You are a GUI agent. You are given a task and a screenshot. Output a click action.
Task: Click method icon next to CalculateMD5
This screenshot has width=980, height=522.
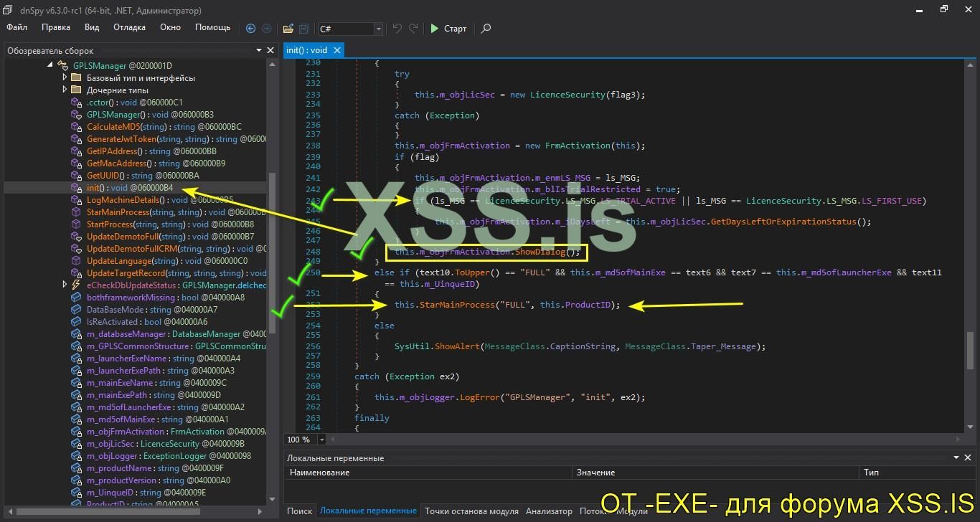pos(76,127)
